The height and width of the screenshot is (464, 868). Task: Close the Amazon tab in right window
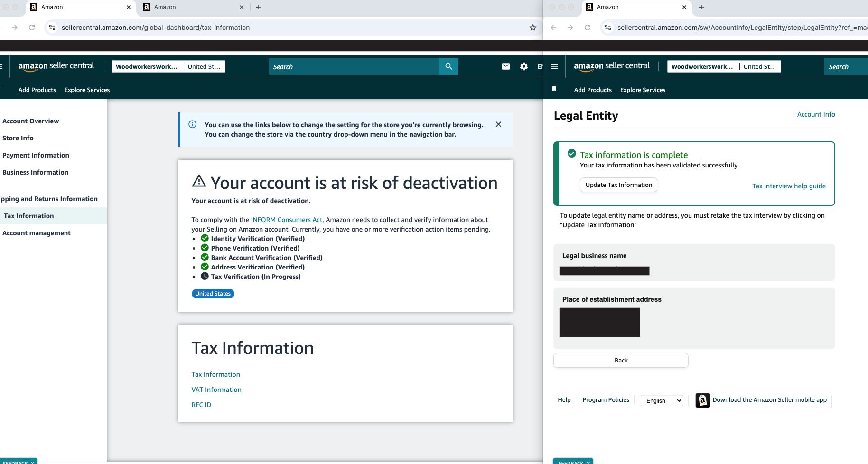click(x=684, y=7)
